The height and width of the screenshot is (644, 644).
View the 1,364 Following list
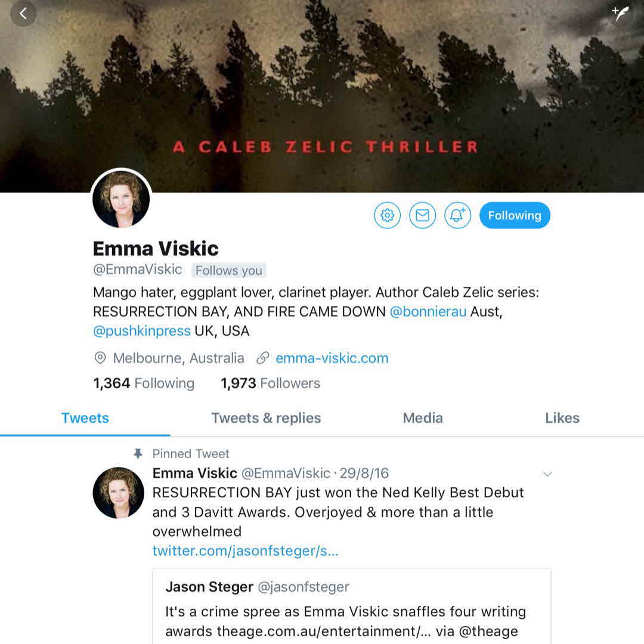coord(144,383)
